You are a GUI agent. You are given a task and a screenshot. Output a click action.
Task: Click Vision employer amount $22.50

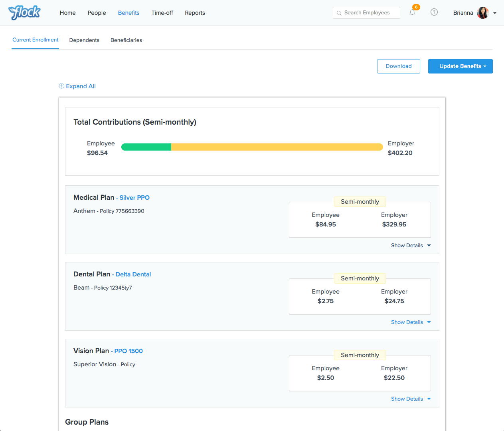394,378
